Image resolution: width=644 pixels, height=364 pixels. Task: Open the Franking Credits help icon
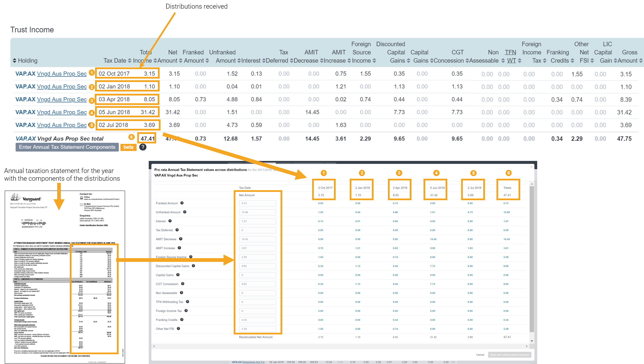pyautogui.click(x=181, y=320)
